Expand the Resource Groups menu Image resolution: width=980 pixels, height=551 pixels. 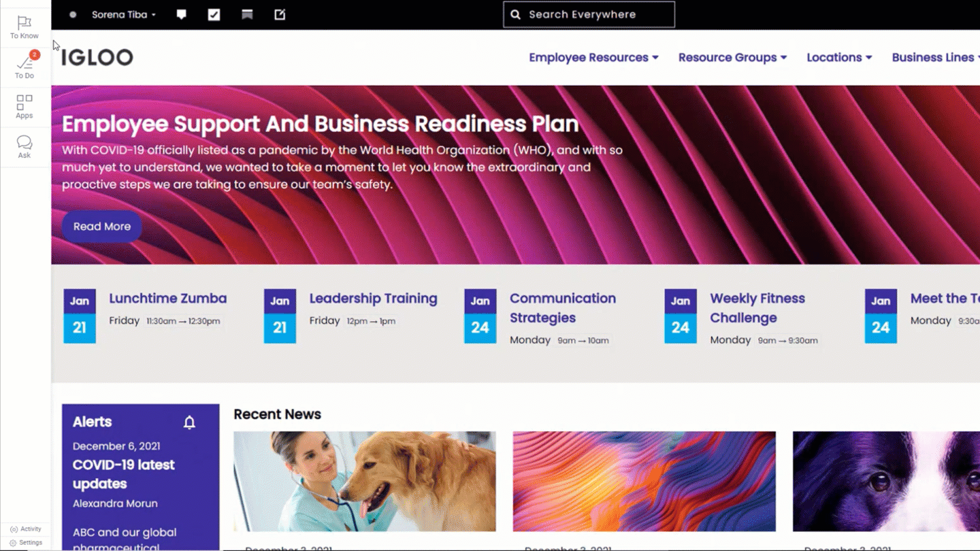732,58
